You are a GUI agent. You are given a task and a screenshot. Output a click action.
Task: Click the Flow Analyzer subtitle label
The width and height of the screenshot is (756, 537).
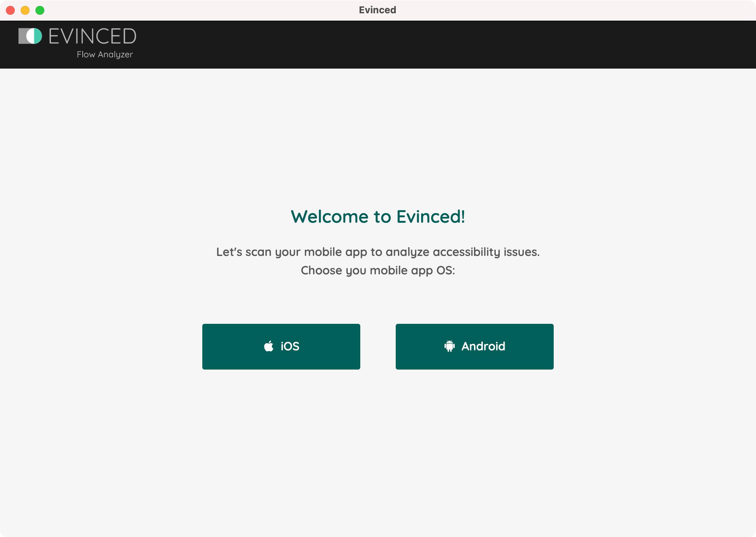point(104,54)
